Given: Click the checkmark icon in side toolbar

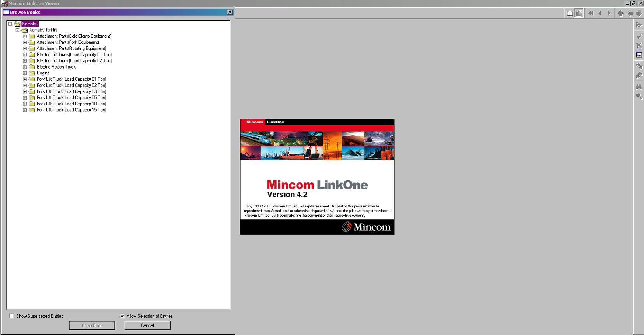Looking at the screenshot, I should pyautogui.click(x=639, y=36).
